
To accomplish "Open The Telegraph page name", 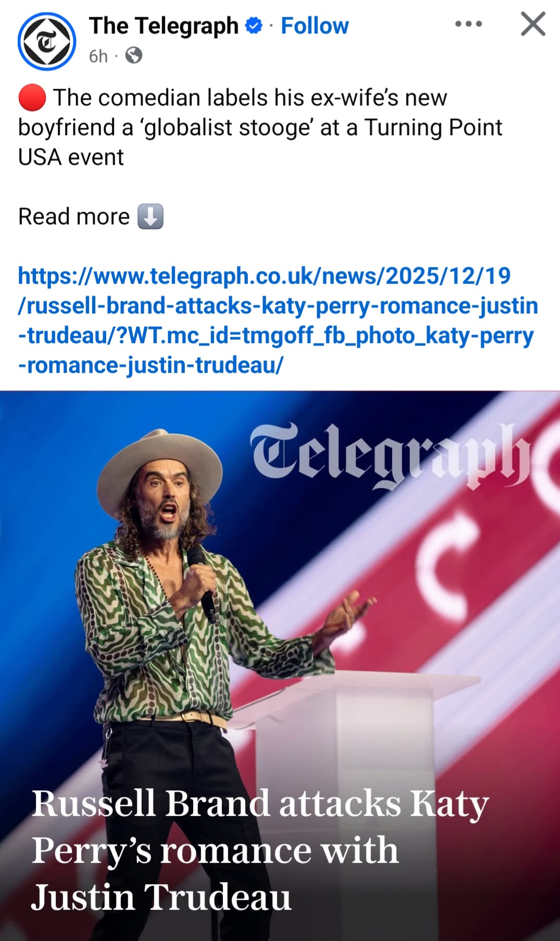I will coord(164,26).
